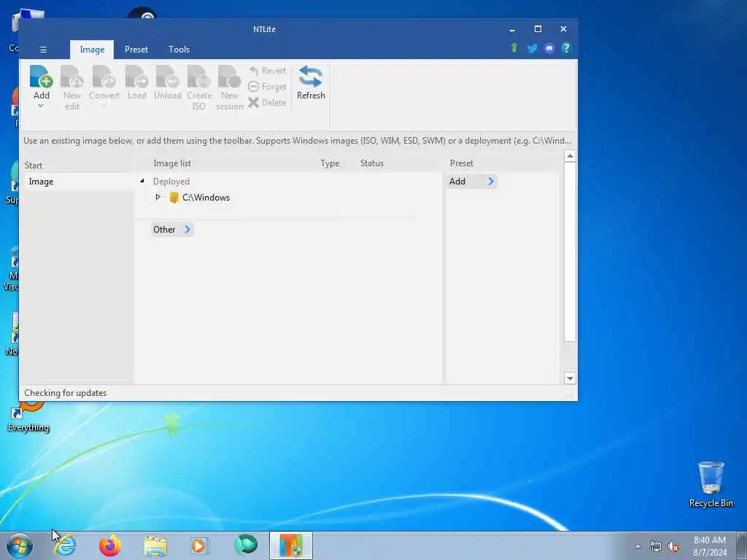Screen dimensions: 747x560
Task: Open the dropdown arrow under Add
Action: pyautogui.click(x=41, y=106)
